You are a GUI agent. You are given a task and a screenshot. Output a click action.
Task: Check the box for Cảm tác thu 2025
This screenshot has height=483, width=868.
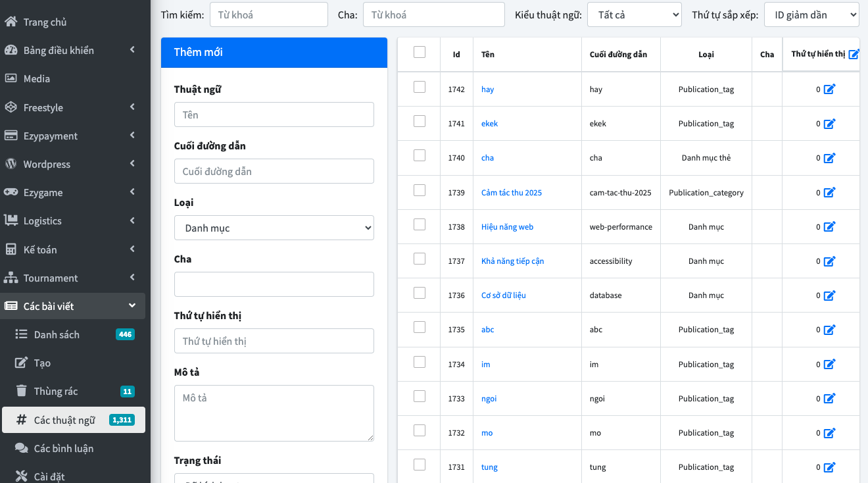pyautogui.click(x=420, y=190)
